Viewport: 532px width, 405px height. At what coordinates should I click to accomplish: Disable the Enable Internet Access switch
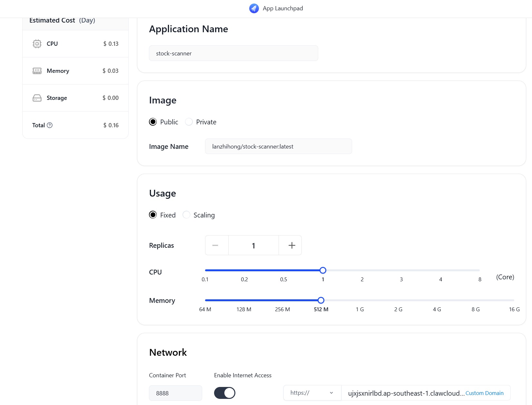click(224, 393)
